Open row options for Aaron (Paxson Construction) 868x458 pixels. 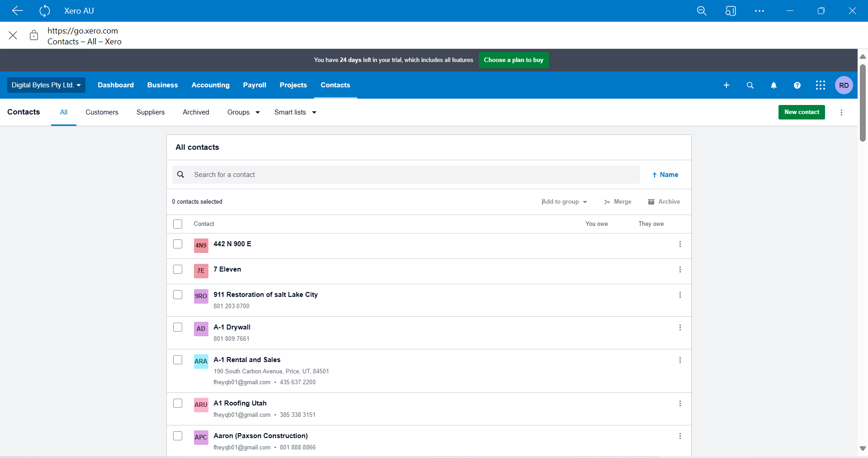pos(680,436)
